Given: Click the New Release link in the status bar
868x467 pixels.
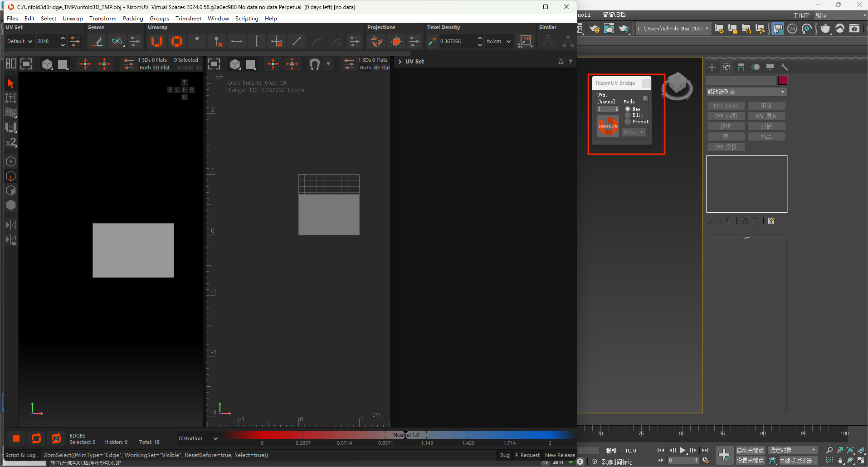Looking at the screenshot, I should click(x=560, y=455).
